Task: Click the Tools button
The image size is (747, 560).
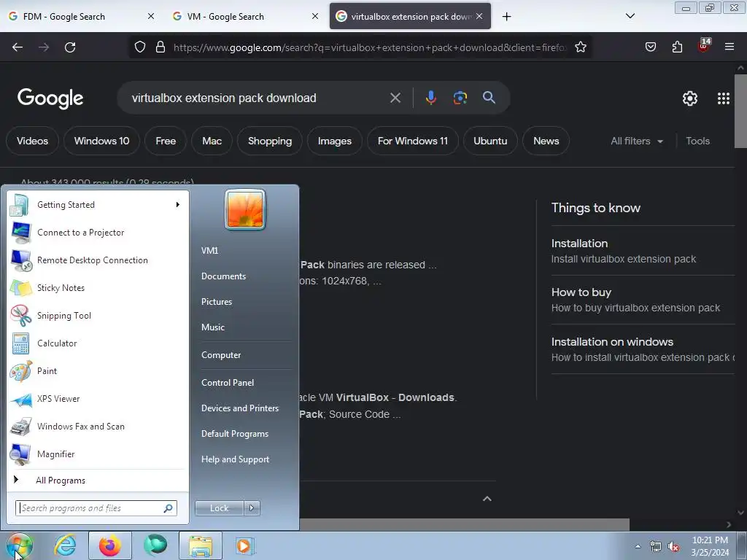Action: pyautogui.click(x=697, y=141)
